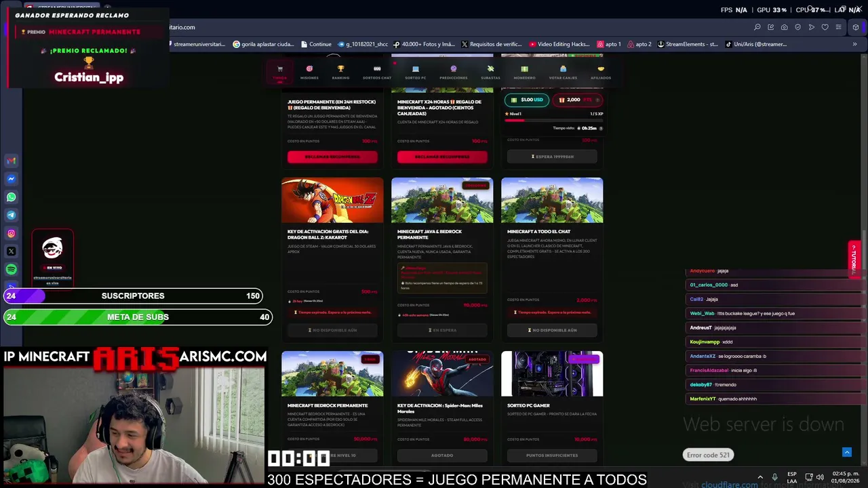Click the streamer avatar in sidebar

(x=52, y=247)
